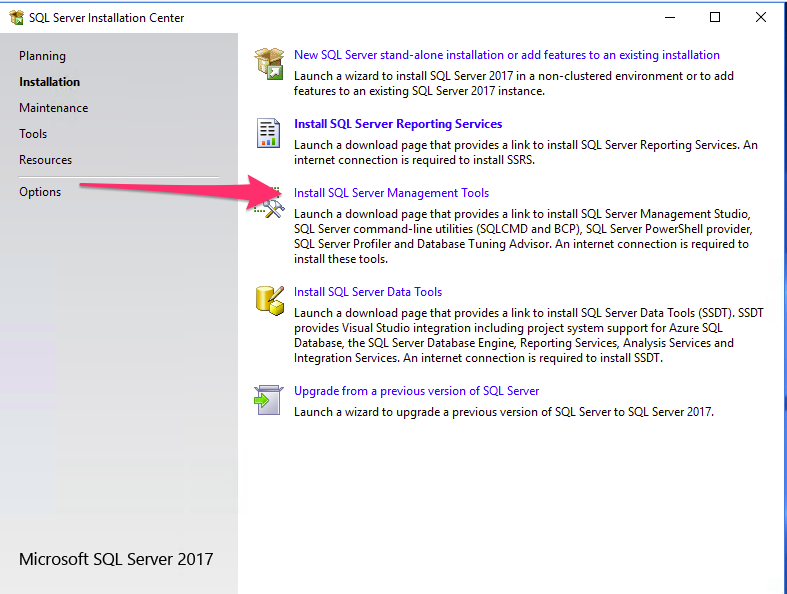Click the Upgrade green arrow icon
Screen dimensions: 787x594
click(268, 400)
